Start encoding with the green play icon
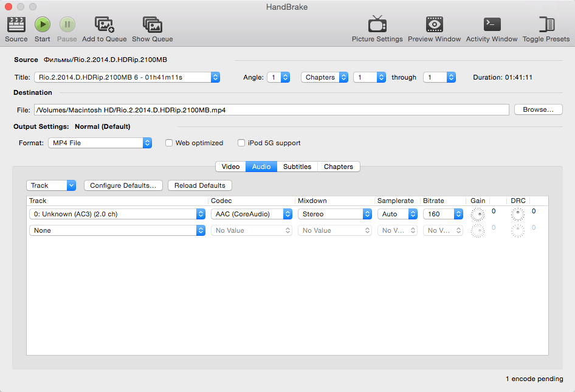Image resolution: width=575 pixels, height=392 pixels. click(x=43, y=25)
